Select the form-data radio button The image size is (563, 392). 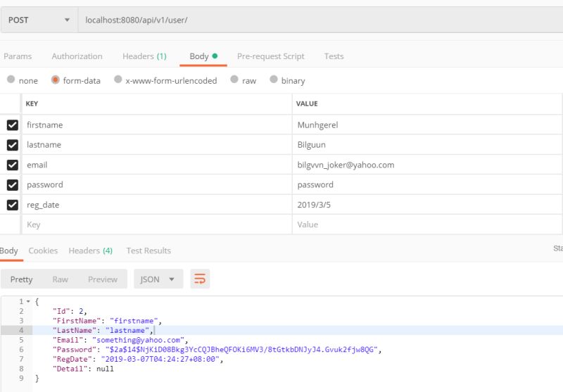coord(56,80)
